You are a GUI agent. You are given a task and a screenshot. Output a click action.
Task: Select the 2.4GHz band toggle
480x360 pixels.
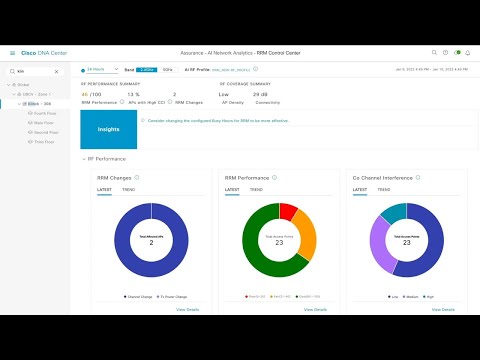147,70
